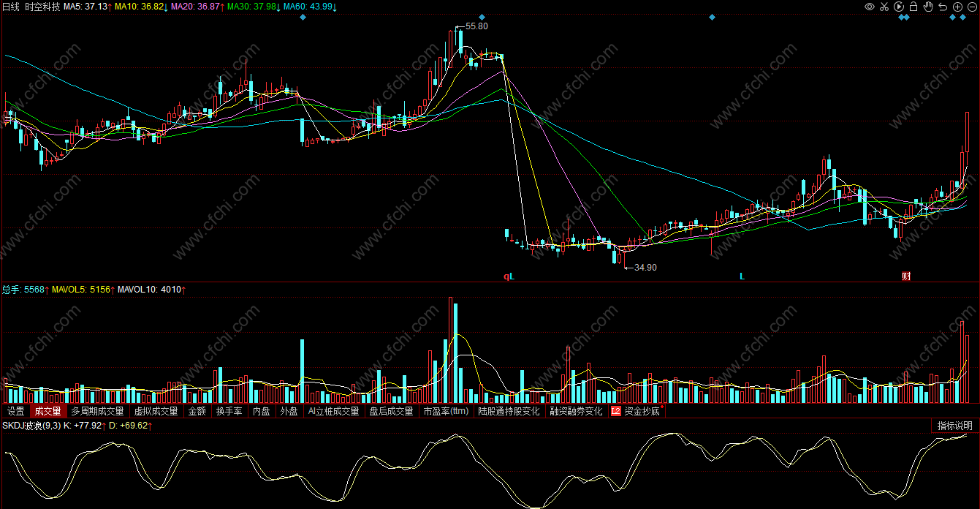Screen dimensions: 980x509
Task: Click the blue diamond marker above the 55.80 peak
Action: [482, 18]
